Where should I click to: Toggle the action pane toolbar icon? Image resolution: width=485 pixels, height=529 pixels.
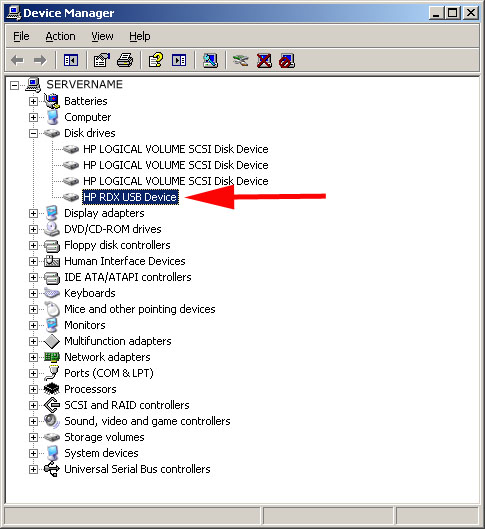(x=179, y=61)
